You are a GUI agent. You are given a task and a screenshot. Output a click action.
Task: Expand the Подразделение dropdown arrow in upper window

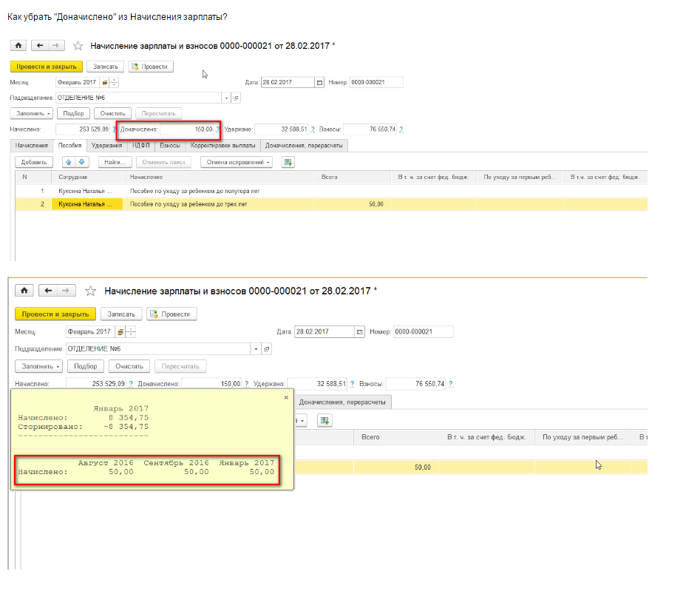225,98
